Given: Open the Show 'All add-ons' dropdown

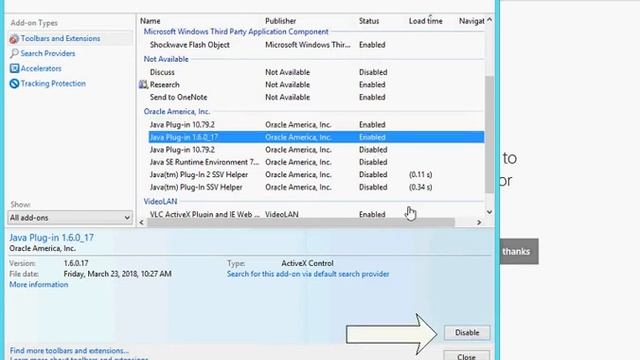Looking at the screenshot, I should (x=70, y=218).
